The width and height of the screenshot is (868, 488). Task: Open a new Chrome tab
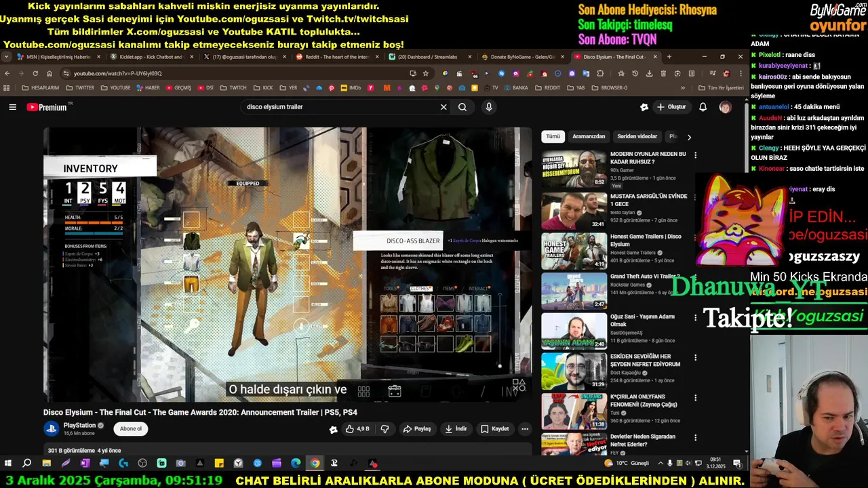(x=669, y=57)
